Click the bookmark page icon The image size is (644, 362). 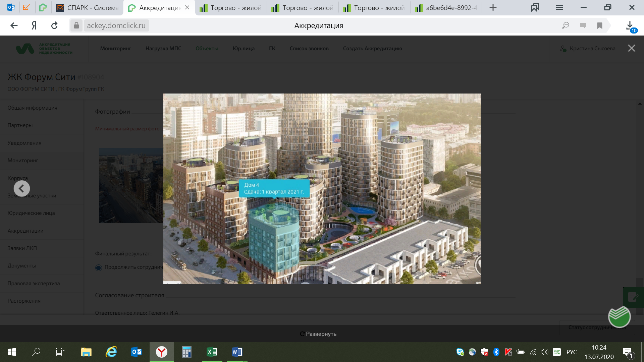click(x=599, y=25)
